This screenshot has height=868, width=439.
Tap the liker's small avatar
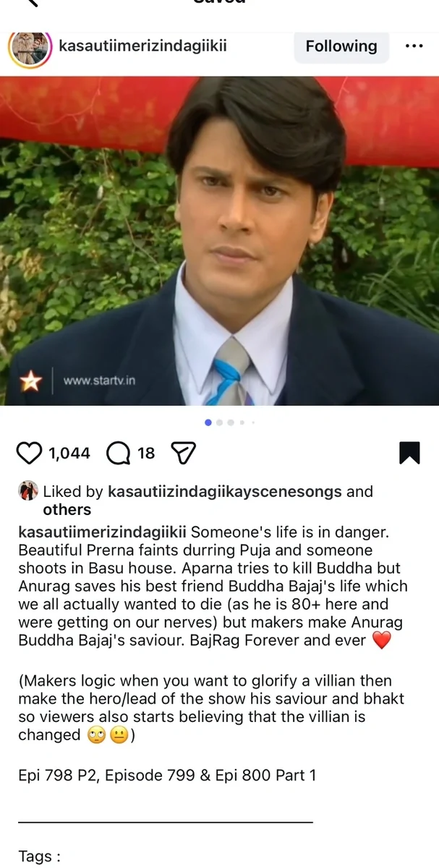tap(28, 490)
